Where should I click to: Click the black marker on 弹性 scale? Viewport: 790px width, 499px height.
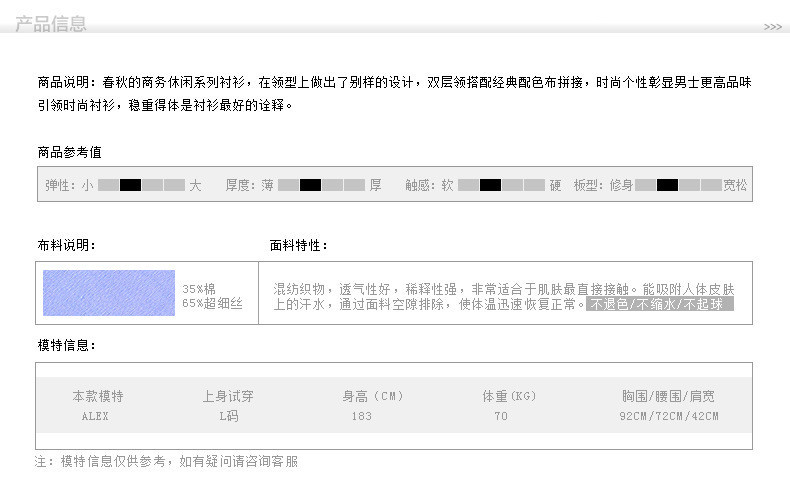coord(130,185)
